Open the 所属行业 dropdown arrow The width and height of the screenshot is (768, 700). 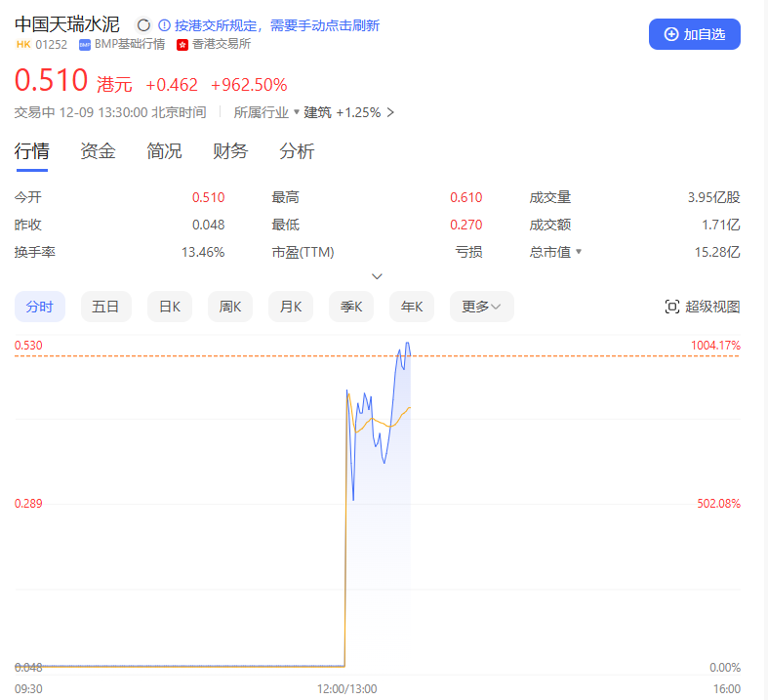coord(297,112)
